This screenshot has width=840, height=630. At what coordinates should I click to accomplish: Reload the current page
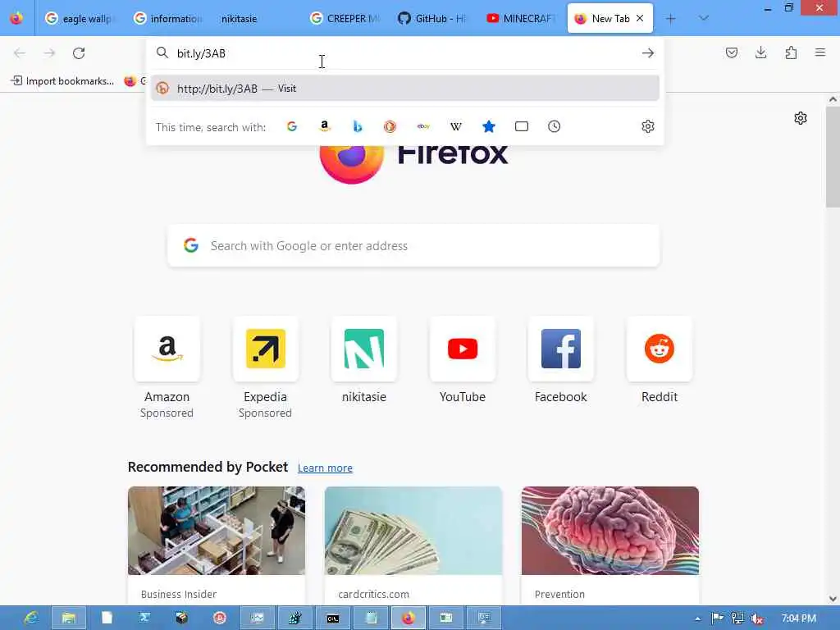coord(79,53)
